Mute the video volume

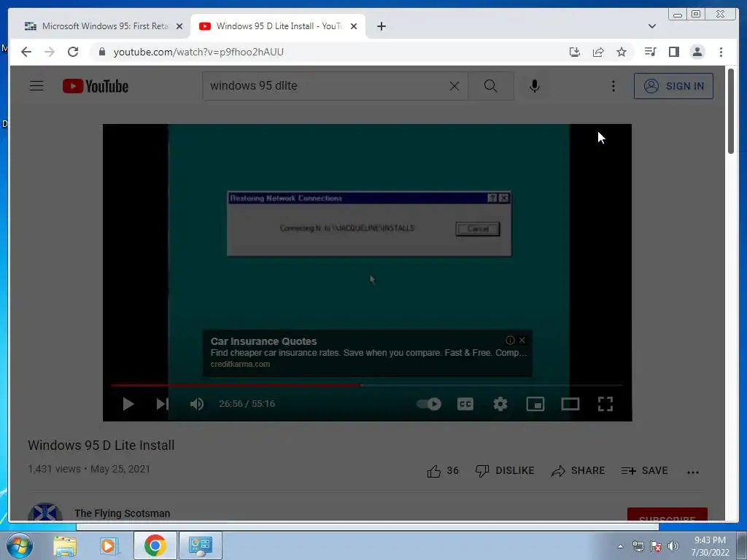coord(197,404)
